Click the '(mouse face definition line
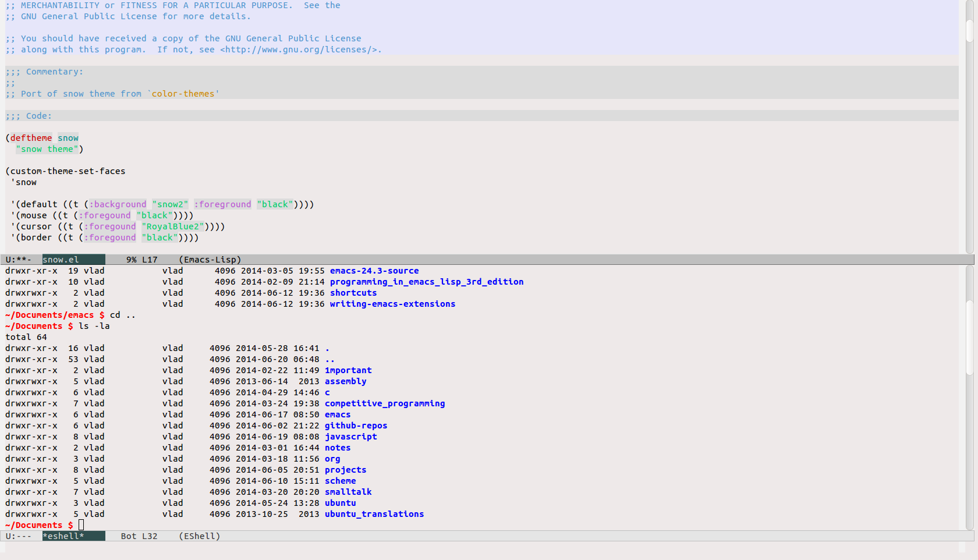This screenshot has height=560, width=978. tap(102, 215)
